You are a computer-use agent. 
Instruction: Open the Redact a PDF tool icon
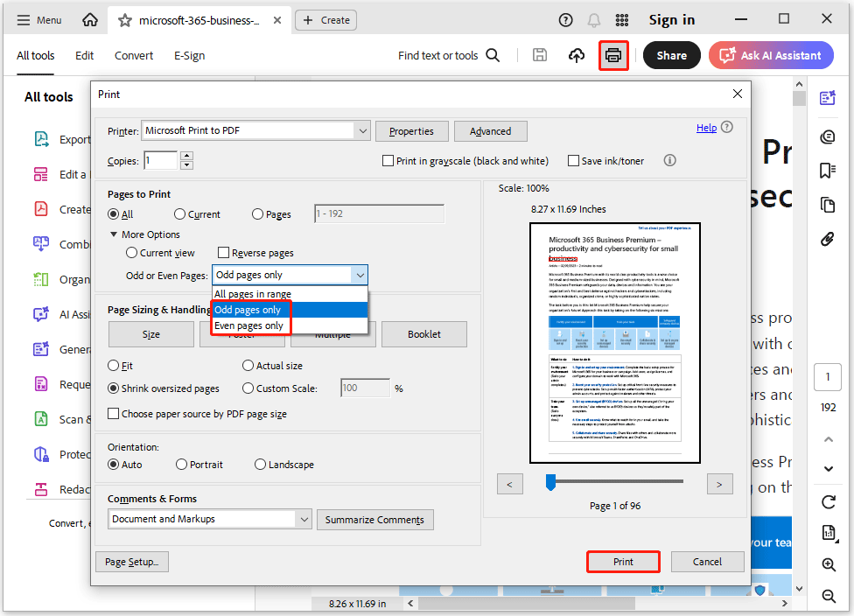(41, 489)
